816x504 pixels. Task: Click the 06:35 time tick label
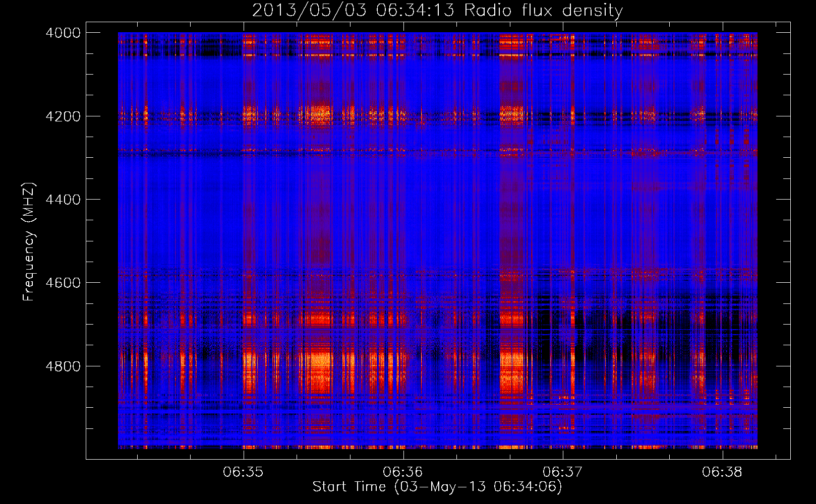(243, 472)
